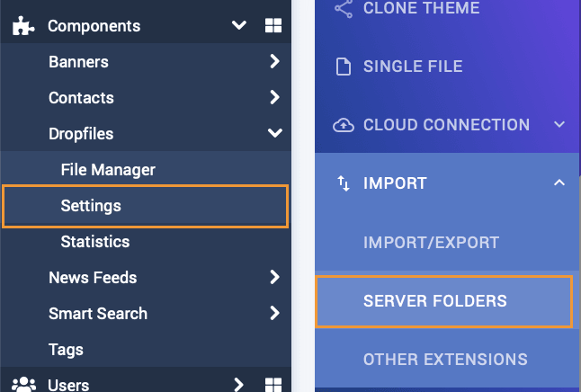Go to Tags component
581x392 pixels.
(x=66, y=350)
